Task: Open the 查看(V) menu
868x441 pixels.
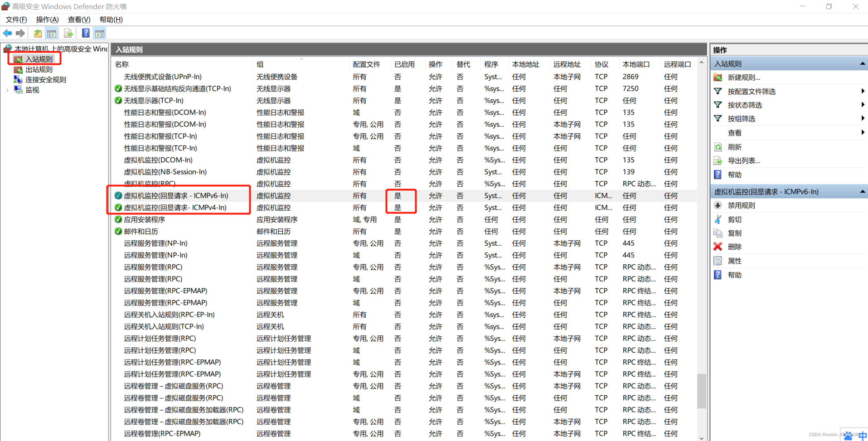Action: (79, 19)
